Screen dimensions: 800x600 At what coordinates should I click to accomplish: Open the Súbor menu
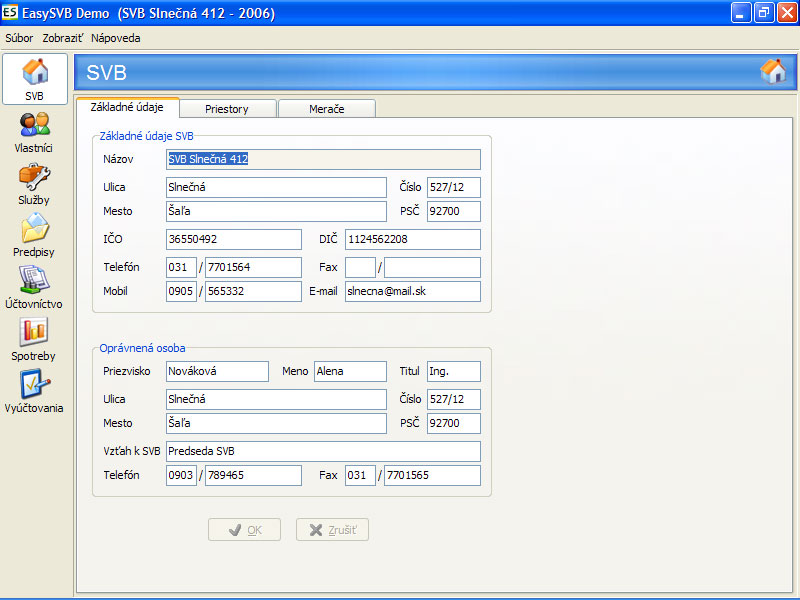pos(19,38)
